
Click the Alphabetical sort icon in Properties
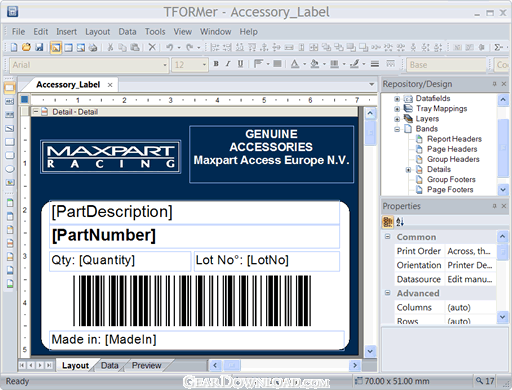(x=400, y=222)
